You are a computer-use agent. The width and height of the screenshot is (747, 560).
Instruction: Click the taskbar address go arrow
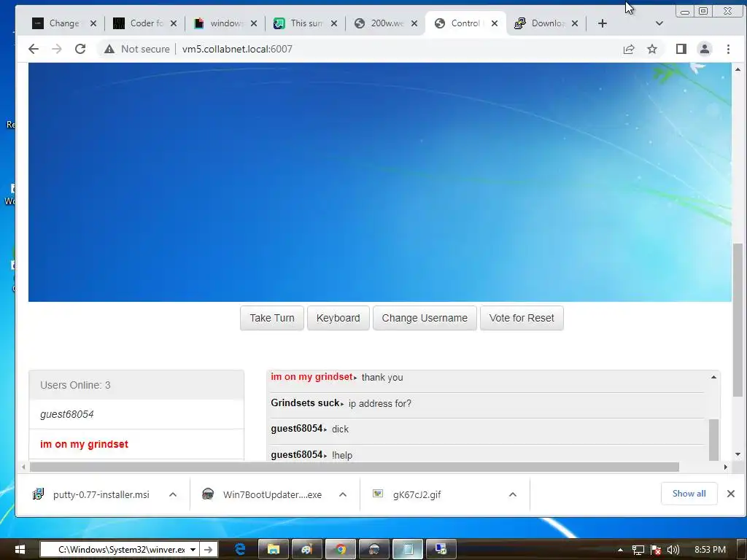point(208,550)
